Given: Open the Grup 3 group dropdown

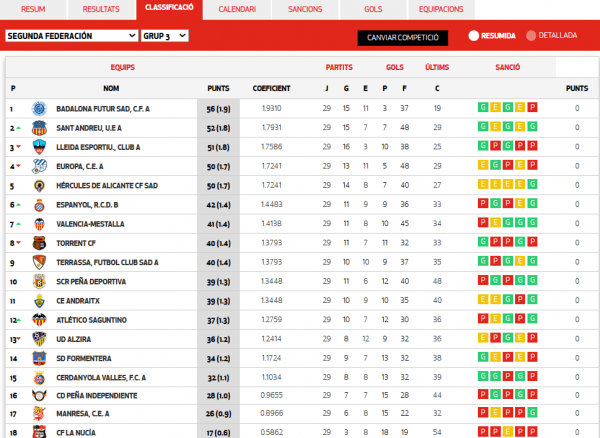Looking at the screenshot, I should pos(165,36).
